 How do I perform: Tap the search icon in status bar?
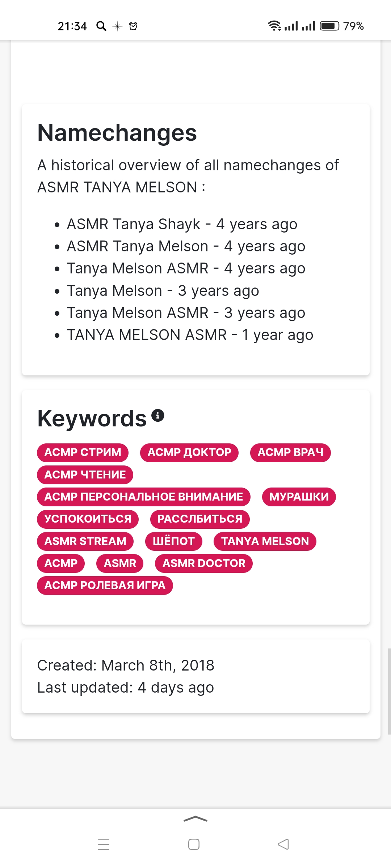point(101,26)
